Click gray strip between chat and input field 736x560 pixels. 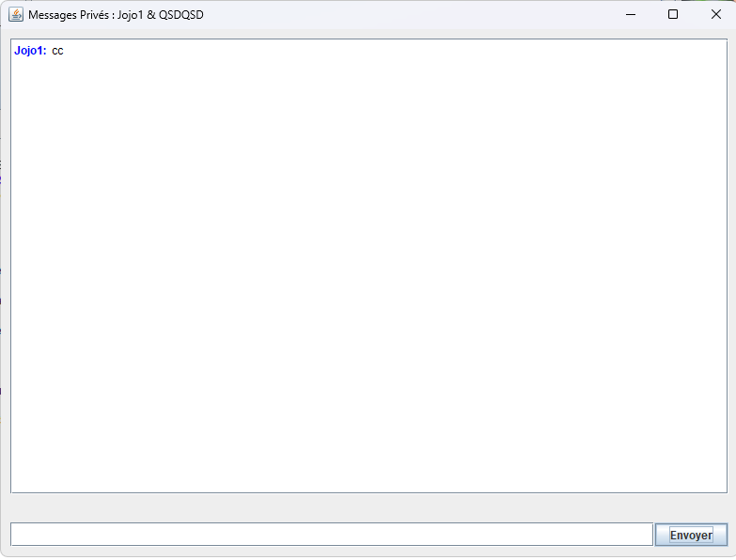[x=368, y=507]
